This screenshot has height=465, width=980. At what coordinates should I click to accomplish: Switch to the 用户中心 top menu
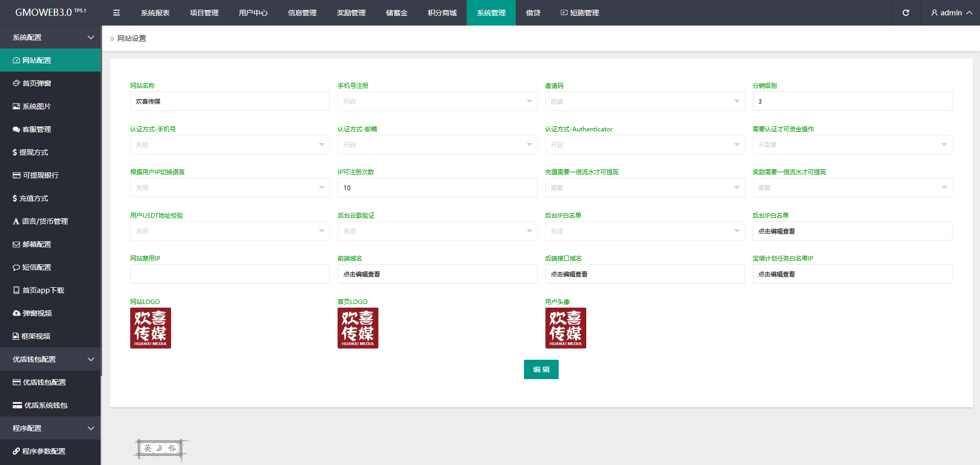(253, 13)
